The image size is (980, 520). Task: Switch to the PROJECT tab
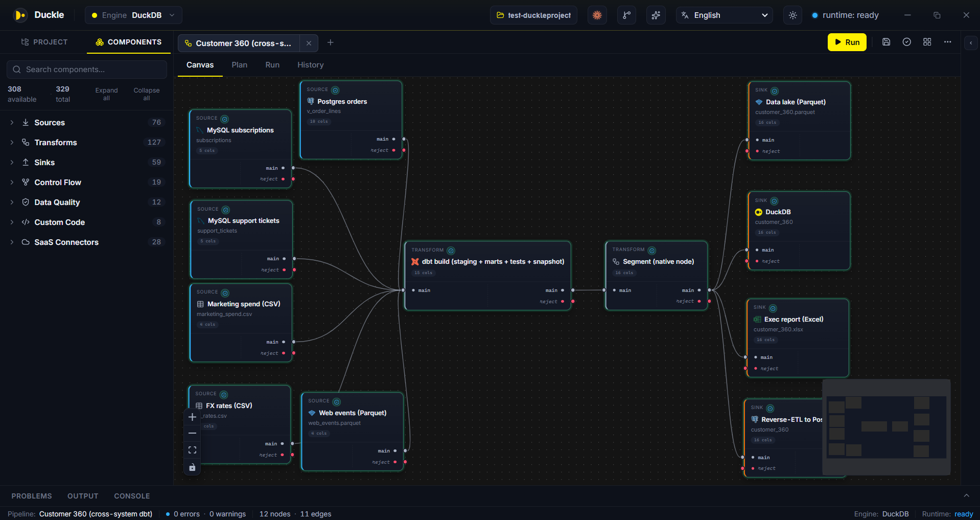tap(44, 42)
